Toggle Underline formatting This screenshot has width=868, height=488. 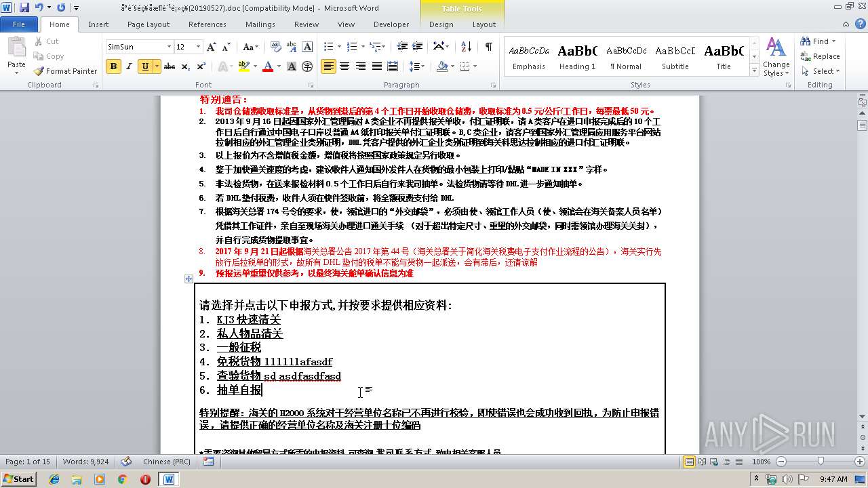coord(145,66)
